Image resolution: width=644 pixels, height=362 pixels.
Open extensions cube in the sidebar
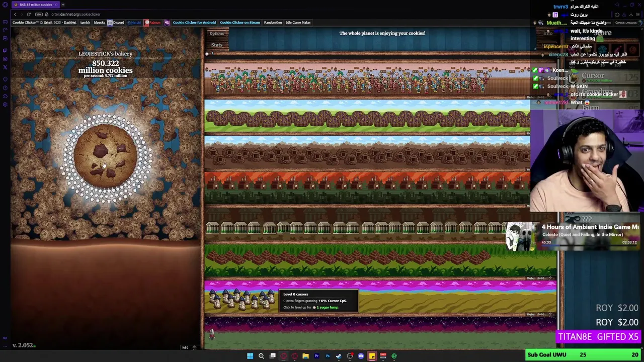point(5,96)
